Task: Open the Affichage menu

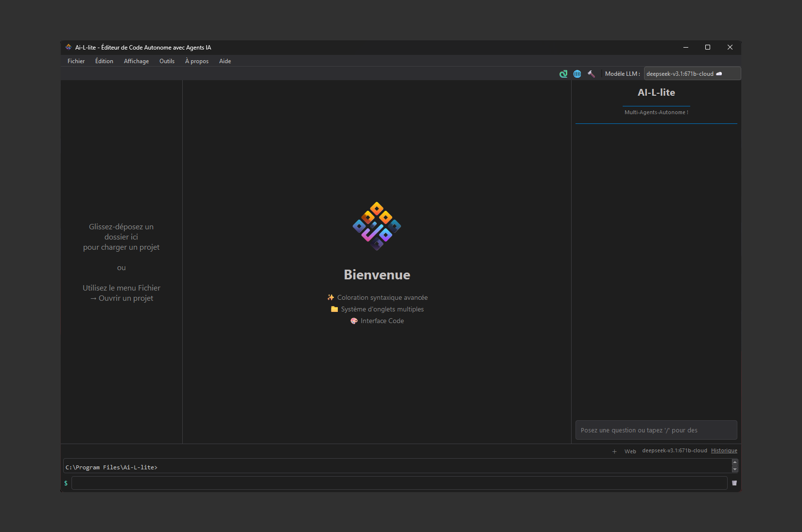Action: 136,61
